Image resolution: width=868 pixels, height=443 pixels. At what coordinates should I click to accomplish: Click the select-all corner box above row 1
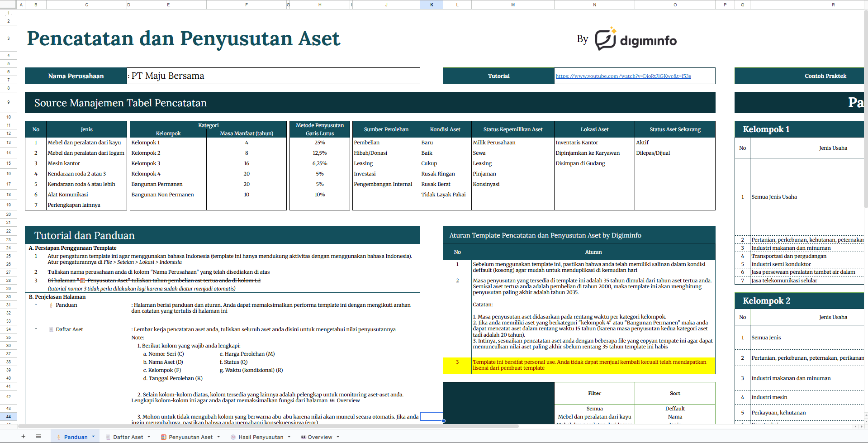tap(8, 5)
